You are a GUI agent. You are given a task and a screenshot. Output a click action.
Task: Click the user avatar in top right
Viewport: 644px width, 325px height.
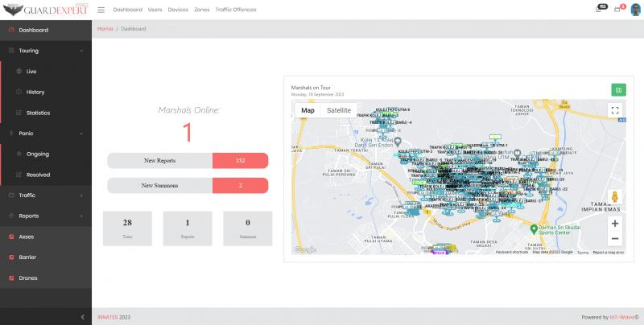pos(634,10)
